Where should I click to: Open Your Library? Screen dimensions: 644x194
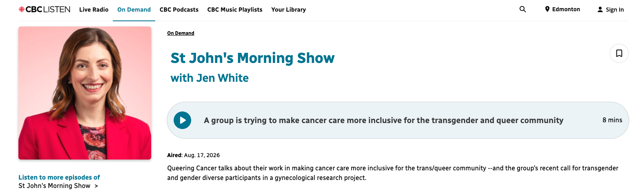click(x=288, y=10)
